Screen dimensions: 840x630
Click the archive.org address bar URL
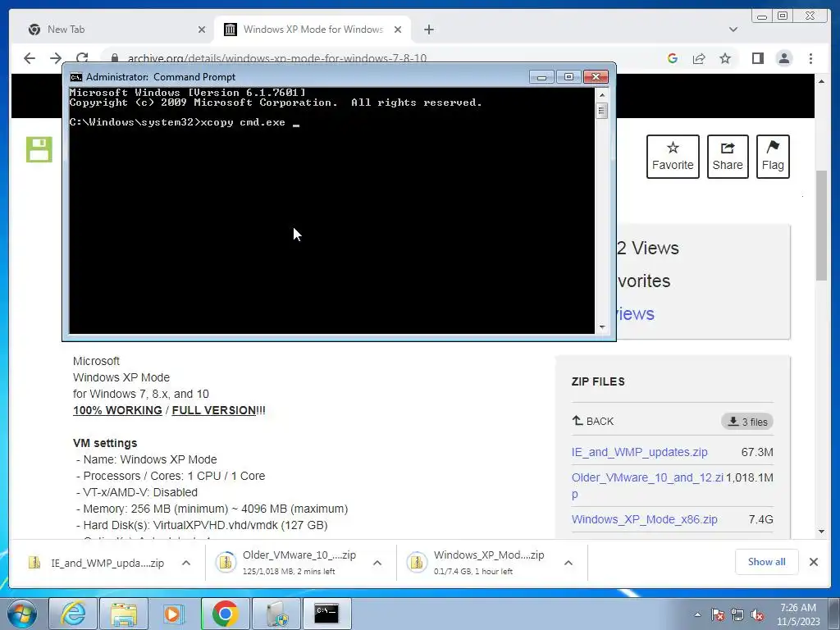point(277,58)
